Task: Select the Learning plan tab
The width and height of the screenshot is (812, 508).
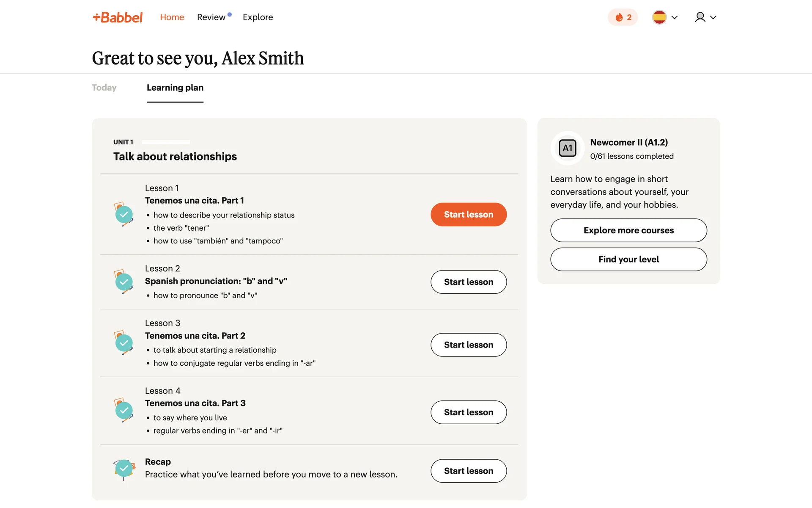Action: (175, 88)
